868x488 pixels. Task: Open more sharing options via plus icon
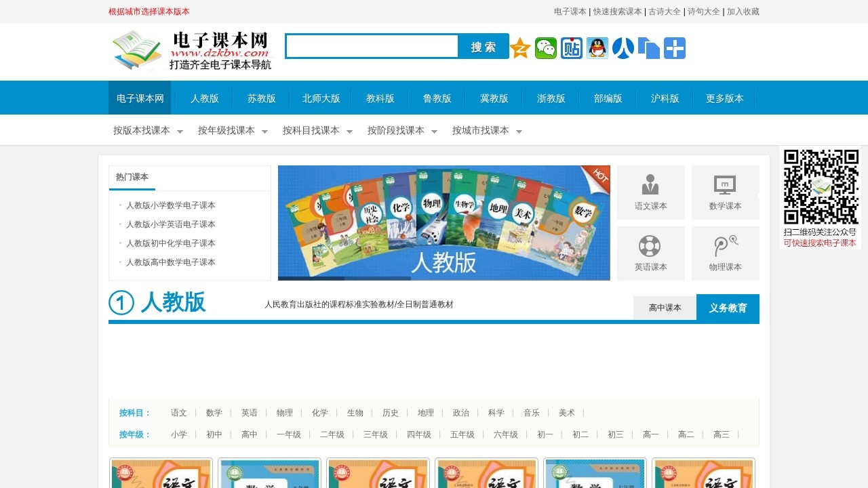(x=674, y=48)
